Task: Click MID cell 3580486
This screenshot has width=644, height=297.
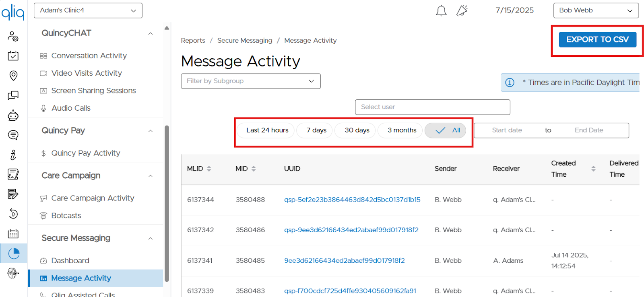Action: click(250, 230)
